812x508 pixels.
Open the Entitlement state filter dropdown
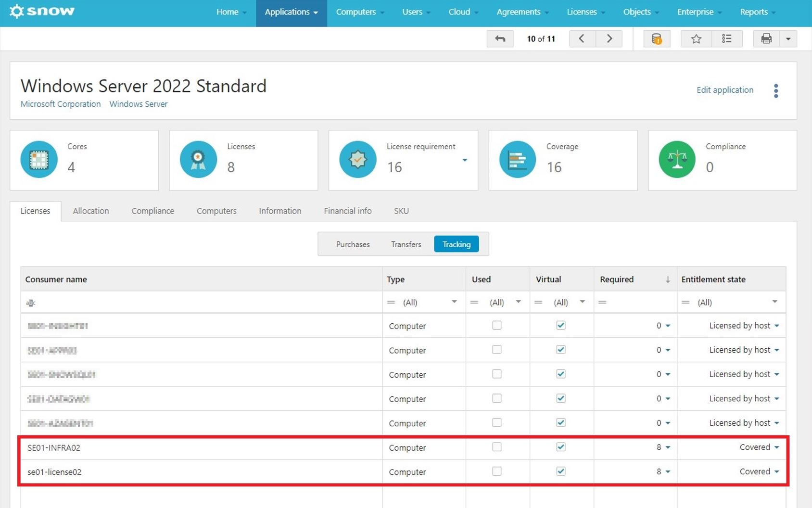774,302
